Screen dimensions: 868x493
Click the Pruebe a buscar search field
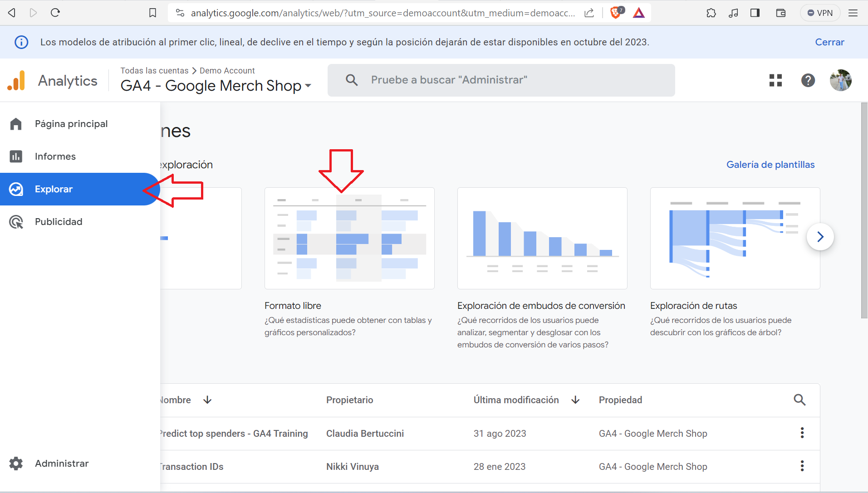501,80
